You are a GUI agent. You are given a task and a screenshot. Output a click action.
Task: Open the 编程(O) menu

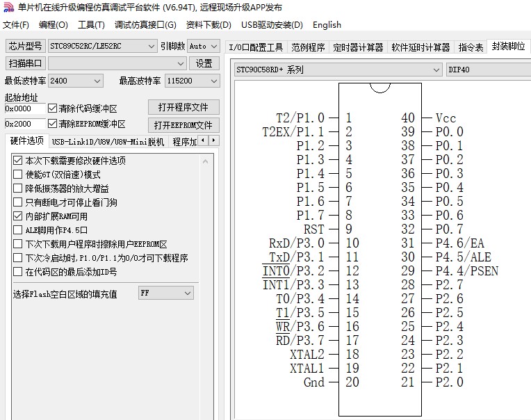[x=53, y=25]
